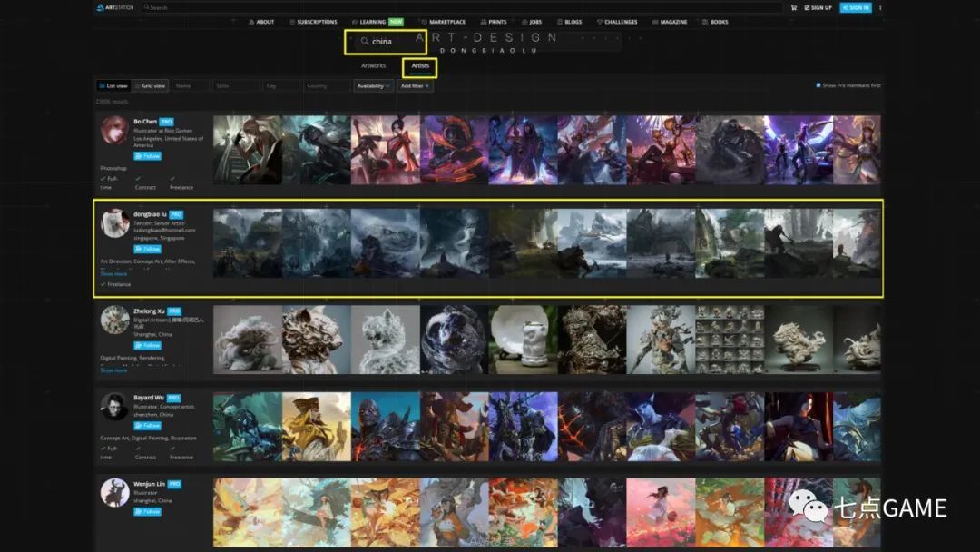Follow artist Wenjun Lin
Screen dimensions: 980x552
tap(148, 512)
